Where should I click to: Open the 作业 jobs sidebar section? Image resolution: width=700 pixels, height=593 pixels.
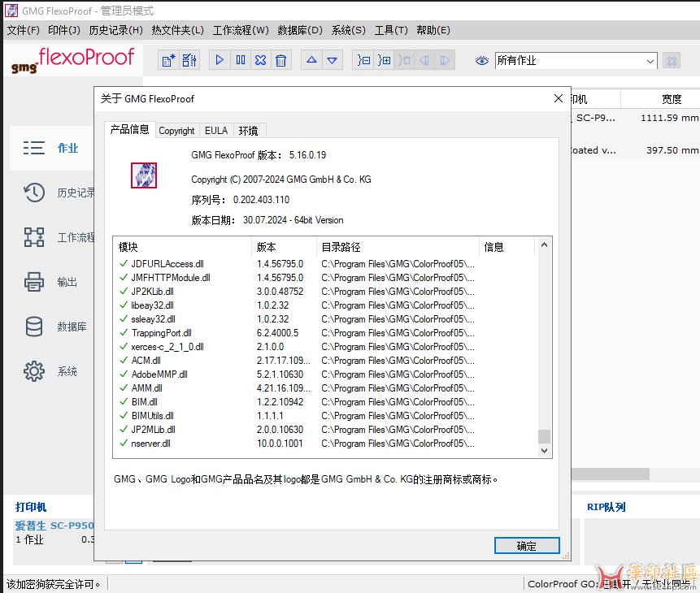click(51, 148)
